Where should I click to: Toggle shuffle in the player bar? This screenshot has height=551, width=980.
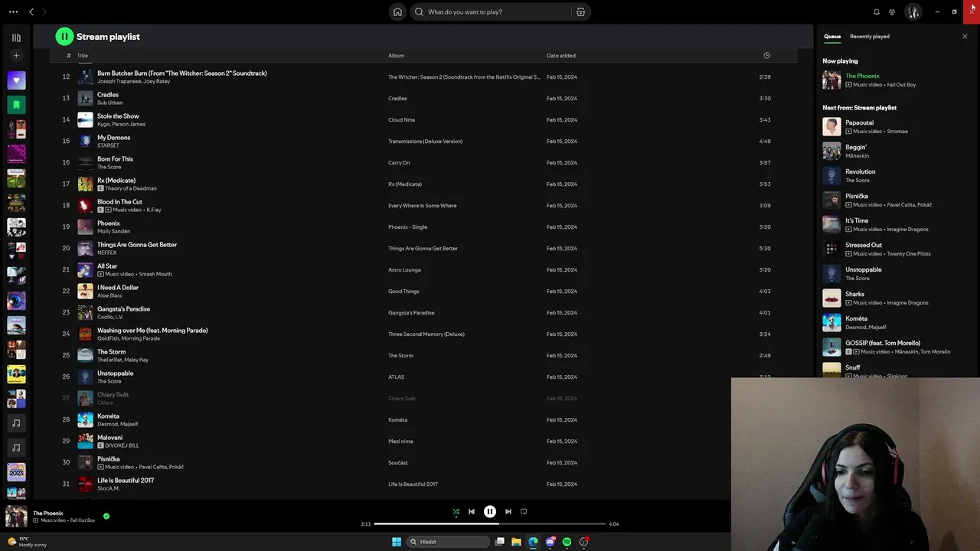click(x=456, y=511)
